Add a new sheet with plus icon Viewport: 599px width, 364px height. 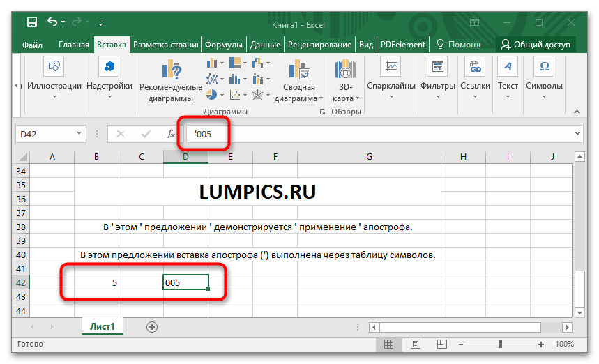coord(151,326)
